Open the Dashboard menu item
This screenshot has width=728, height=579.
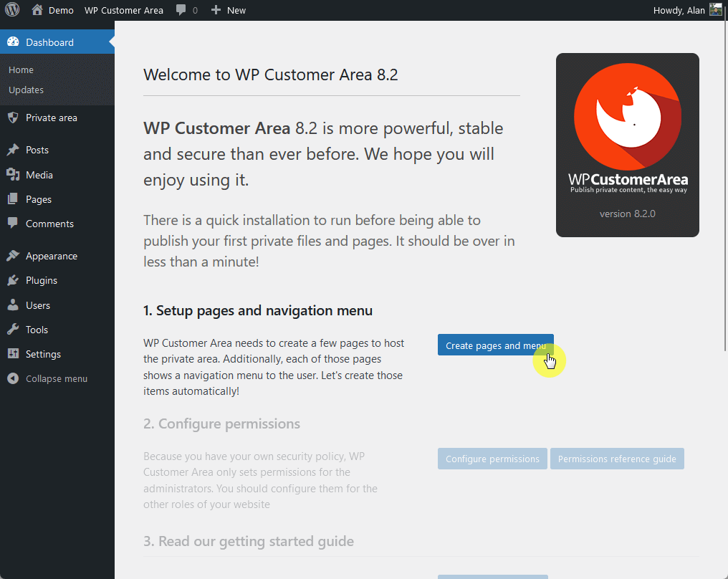click(x=57, y=42)
